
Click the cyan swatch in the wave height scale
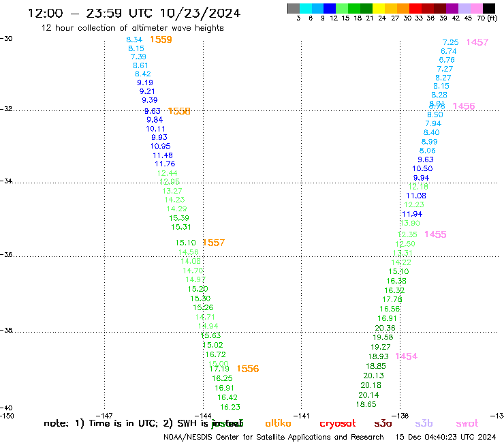point(306,8)
